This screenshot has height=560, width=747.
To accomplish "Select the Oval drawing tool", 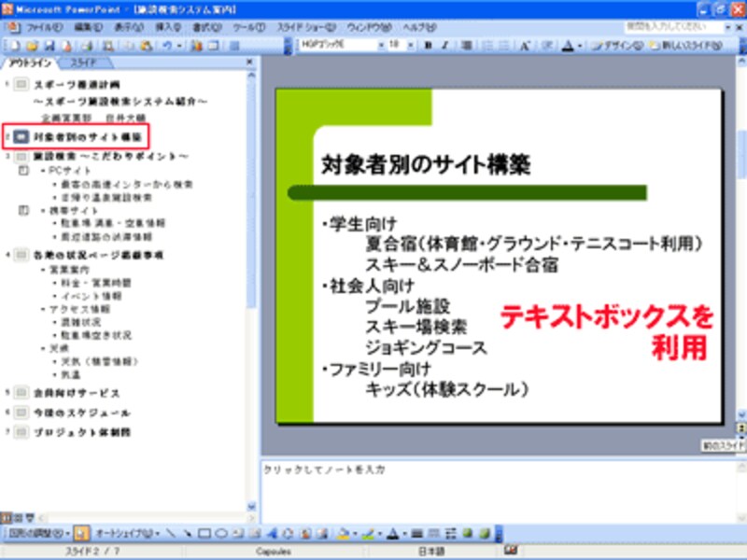I will 221,533.
